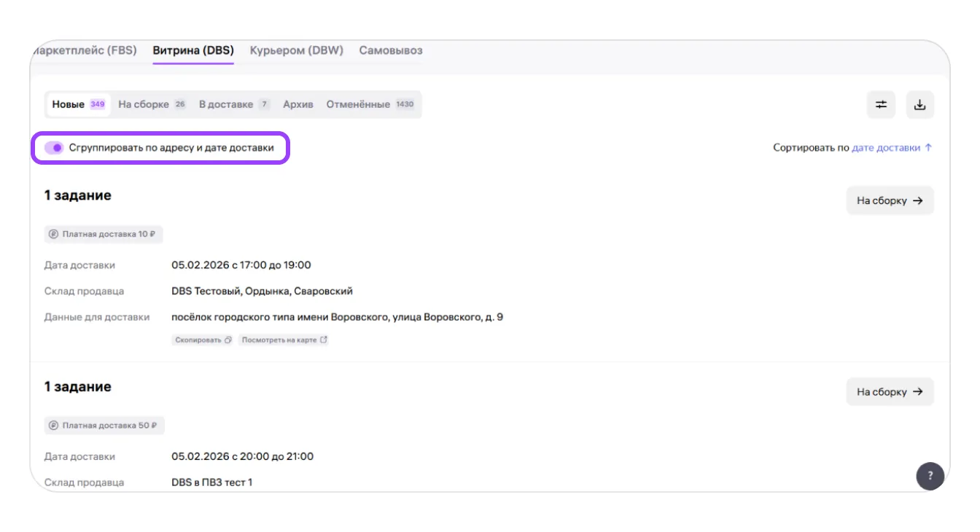Copy the delivery address with Скопировать
Viewport: 980px width, 532px height.
203,340
